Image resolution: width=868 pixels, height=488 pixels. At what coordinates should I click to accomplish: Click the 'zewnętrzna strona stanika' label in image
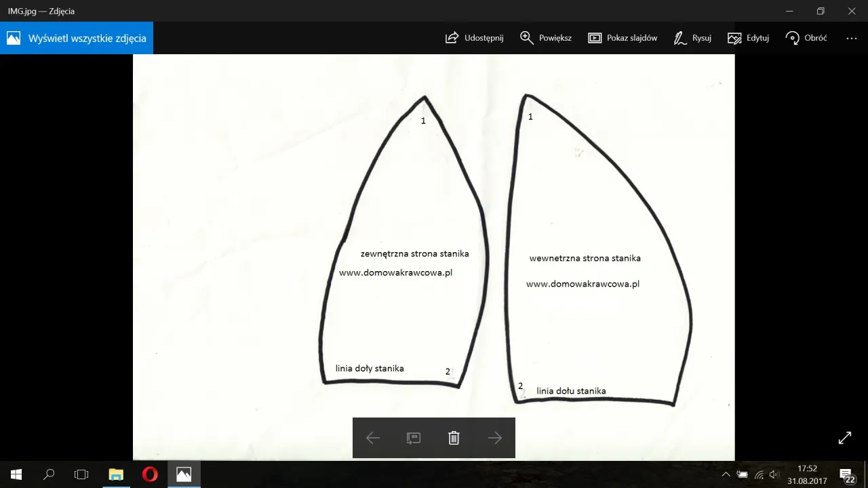415,253
